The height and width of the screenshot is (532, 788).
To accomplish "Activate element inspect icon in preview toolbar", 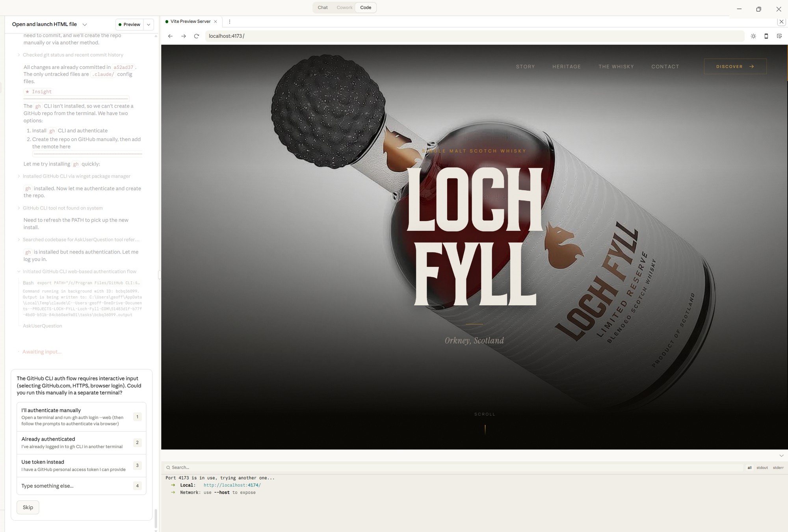I will 779,36.
